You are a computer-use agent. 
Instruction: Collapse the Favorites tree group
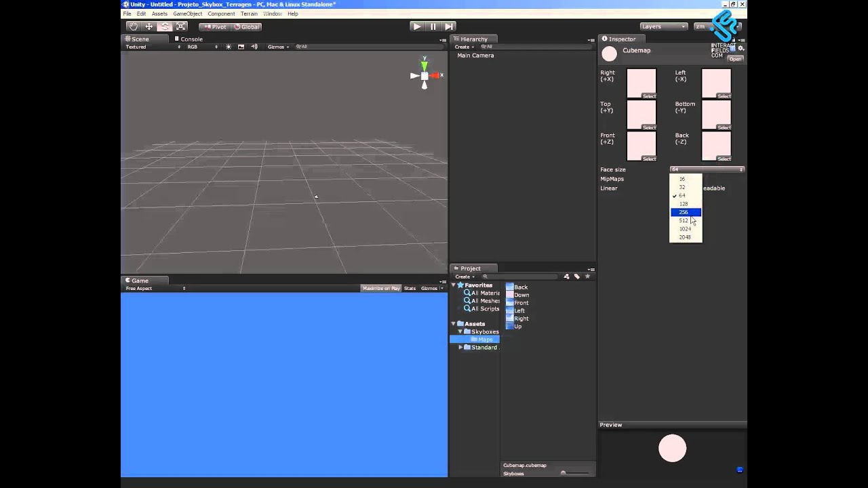454,285
